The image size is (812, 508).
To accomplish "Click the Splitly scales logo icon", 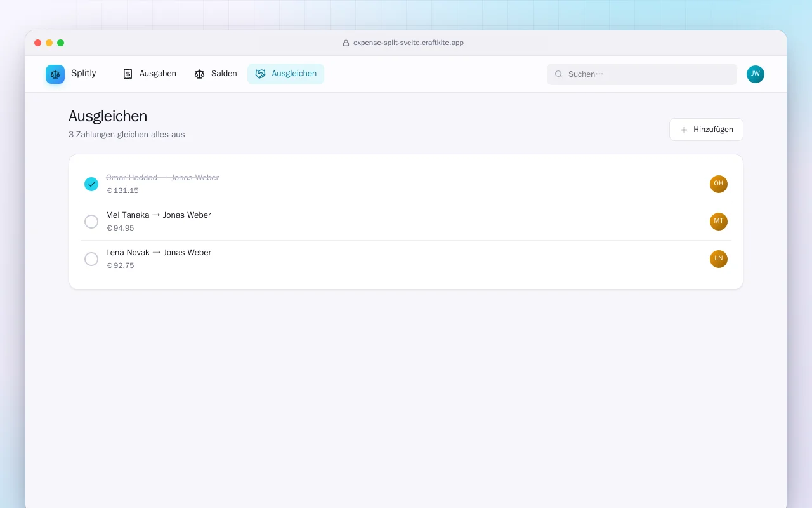I will (55, 74).
